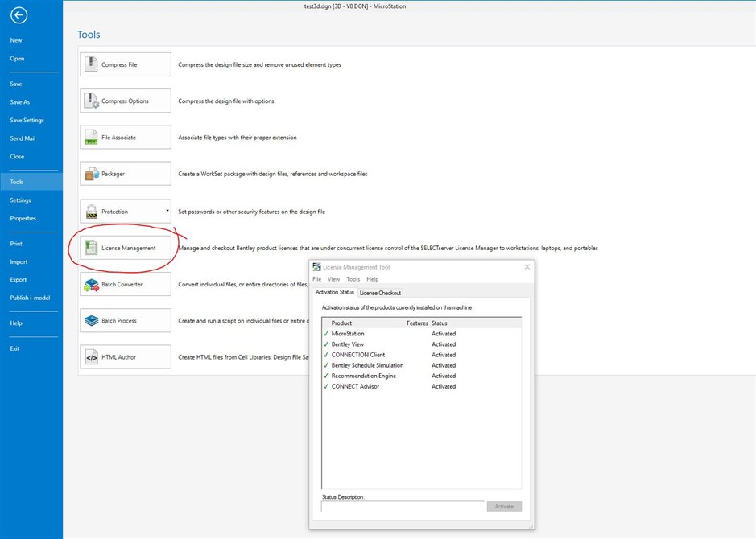Open the Tools menu in License Management Tool
The width and height of the screenshot is (756, 539).
pos(353,279)
